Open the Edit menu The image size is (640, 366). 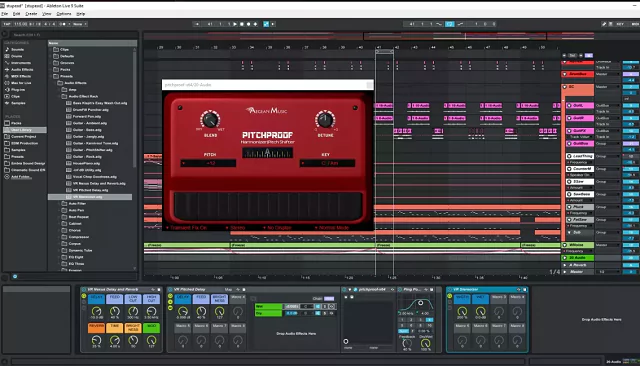[16, 13]
